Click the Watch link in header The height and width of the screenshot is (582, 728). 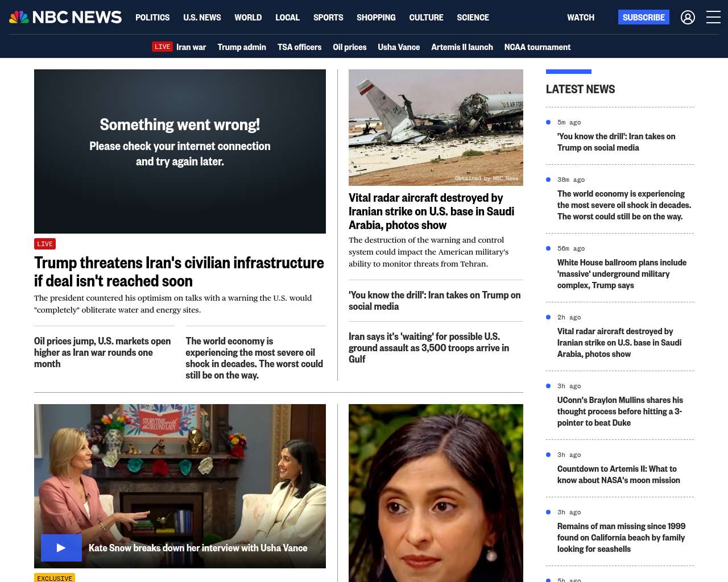pyautogui.click(x=580, y=18)
